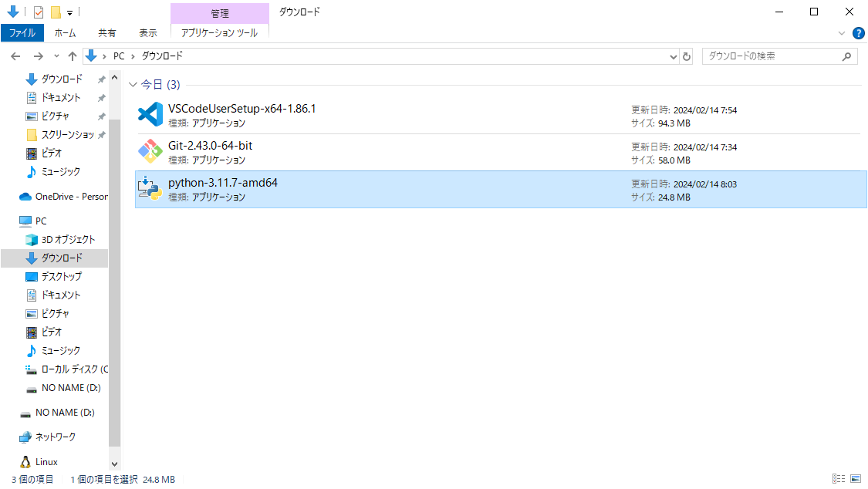Select ネットワーク in the sidebar
The height and width of the screenshot is (489, 868).
[56, 437]
